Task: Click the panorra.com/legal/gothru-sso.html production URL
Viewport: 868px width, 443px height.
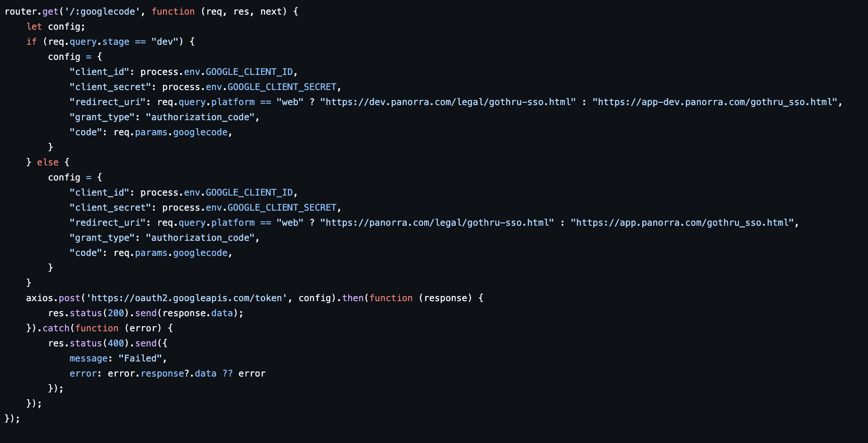Action: [437, 222]
